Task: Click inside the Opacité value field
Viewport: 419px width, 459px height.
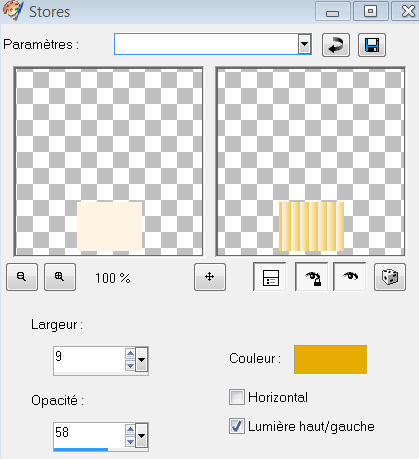Action: pyautogui.click(x=89, y=433)
